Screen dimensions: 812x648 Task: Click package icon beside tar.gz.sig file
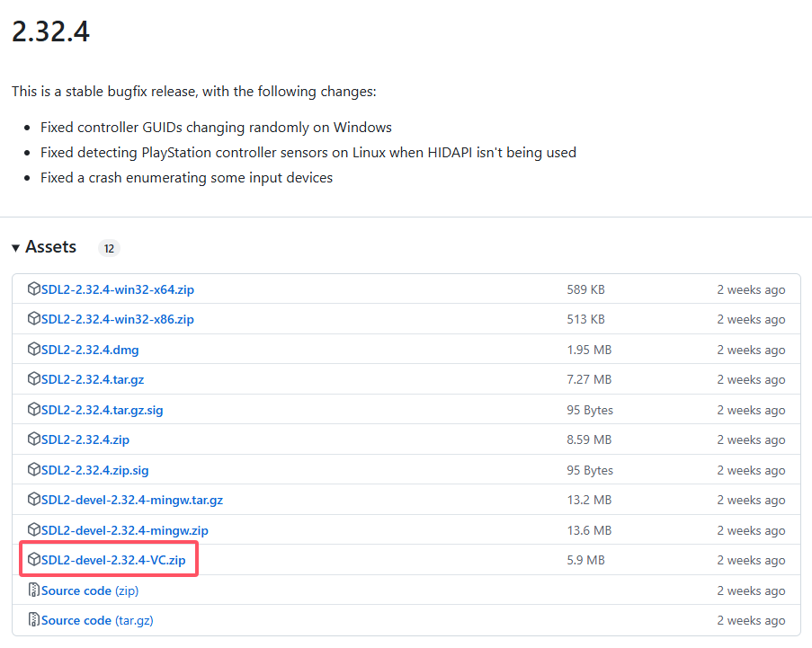pyautogui.click(x=33, y=410)
